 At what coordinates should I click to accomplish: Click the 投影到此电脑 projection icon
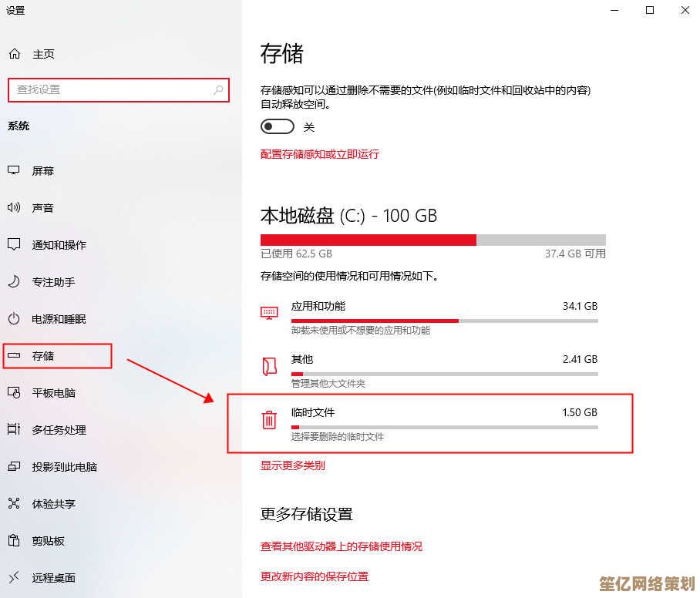14,466
